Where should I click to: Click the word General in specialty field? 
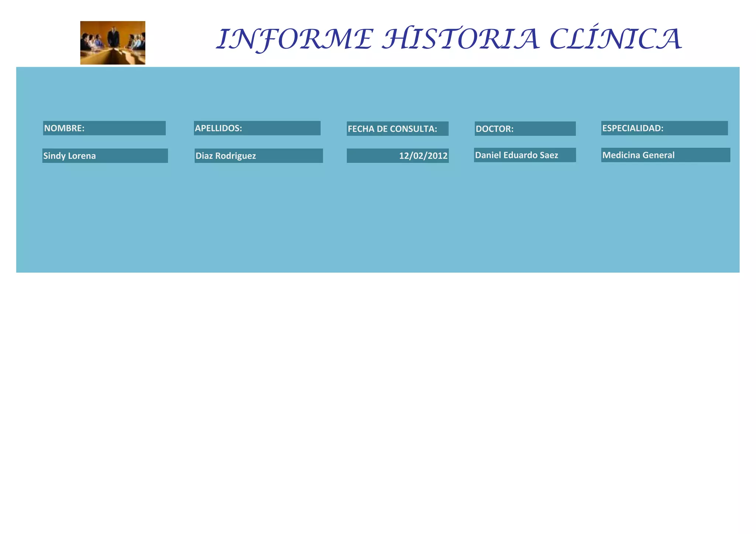[x=658, y=155]
